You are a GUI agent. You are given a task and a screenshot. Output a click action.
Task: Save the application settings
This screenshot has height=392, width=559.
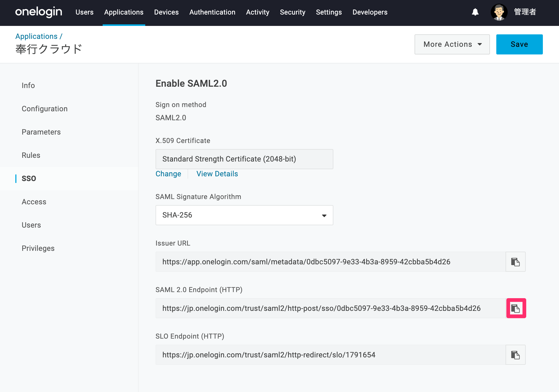coord(519,44)
